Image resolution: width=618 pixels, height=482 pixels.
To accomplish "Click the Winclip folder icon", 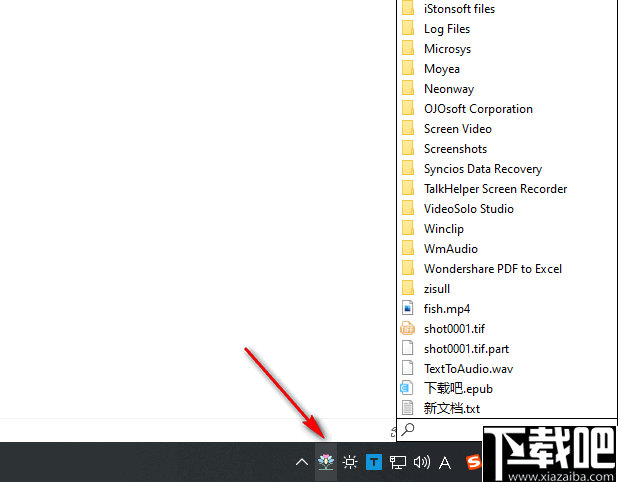I will click(x=408, y=229).
